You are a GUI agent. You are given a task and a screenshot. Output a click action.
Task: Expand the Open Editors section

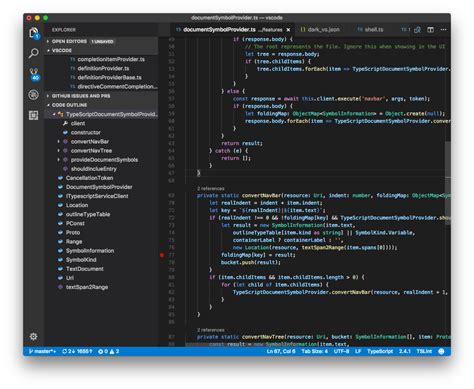click(48, 41)
